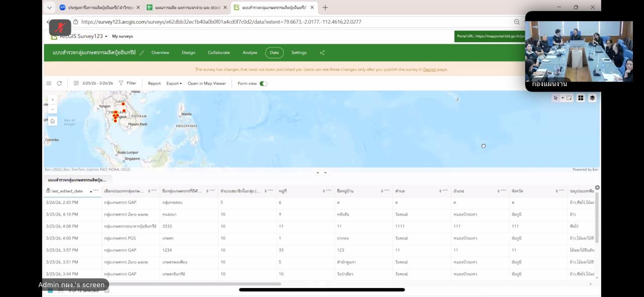
Task: Sort by last_edited_date column arrow
Action: pyautogui.click(x=91, y=191)
